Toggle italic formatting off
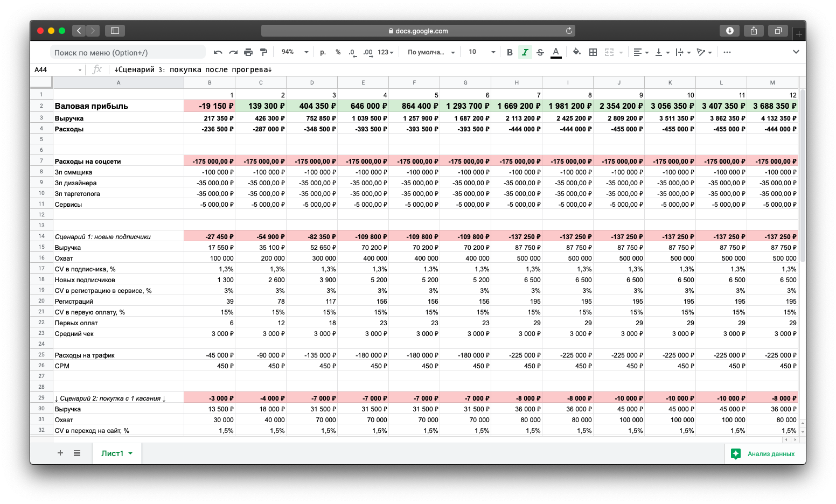 coord(525,52)
